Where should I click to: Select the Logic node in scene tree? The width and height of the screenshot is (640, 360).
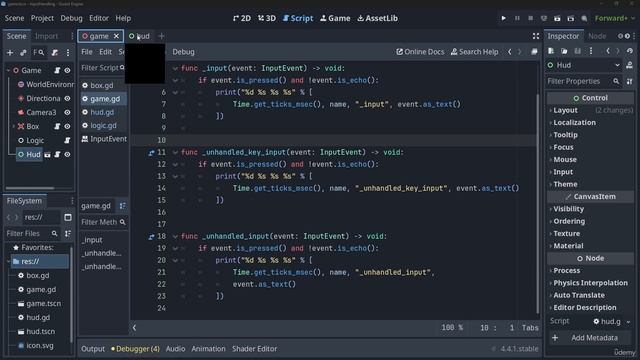click(31, 140)
